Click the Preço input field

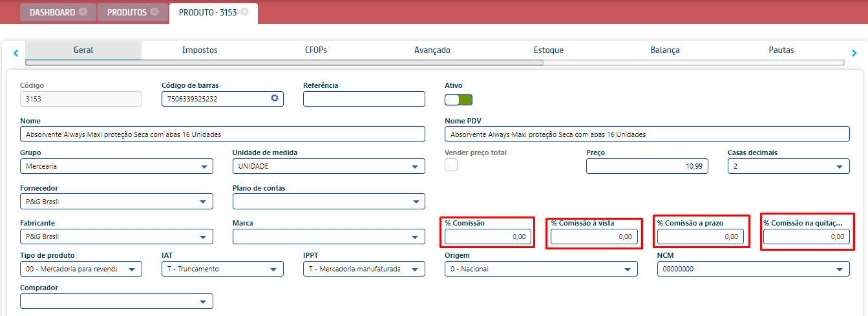click(646, 167)
